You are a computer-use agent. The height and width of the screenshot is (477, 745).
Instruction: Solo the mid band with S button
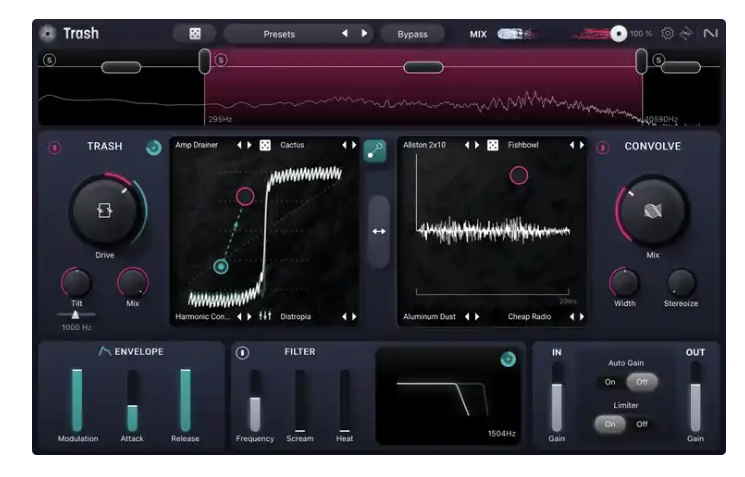[221, 60]
